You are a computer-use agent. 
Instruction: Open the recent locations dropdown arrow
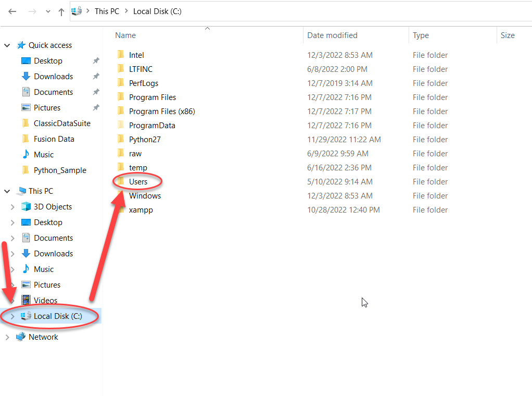48,12
